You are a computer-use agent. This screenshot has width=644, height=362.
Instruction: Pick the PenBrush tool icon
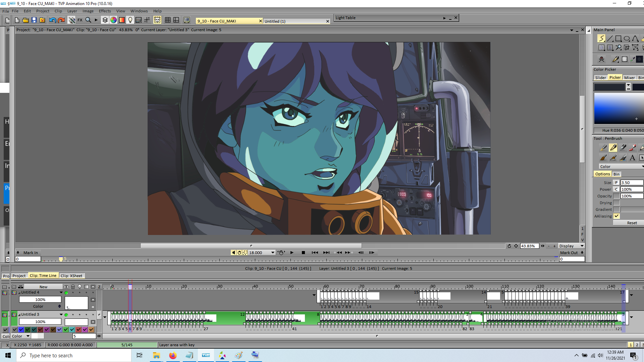(613, 147)
